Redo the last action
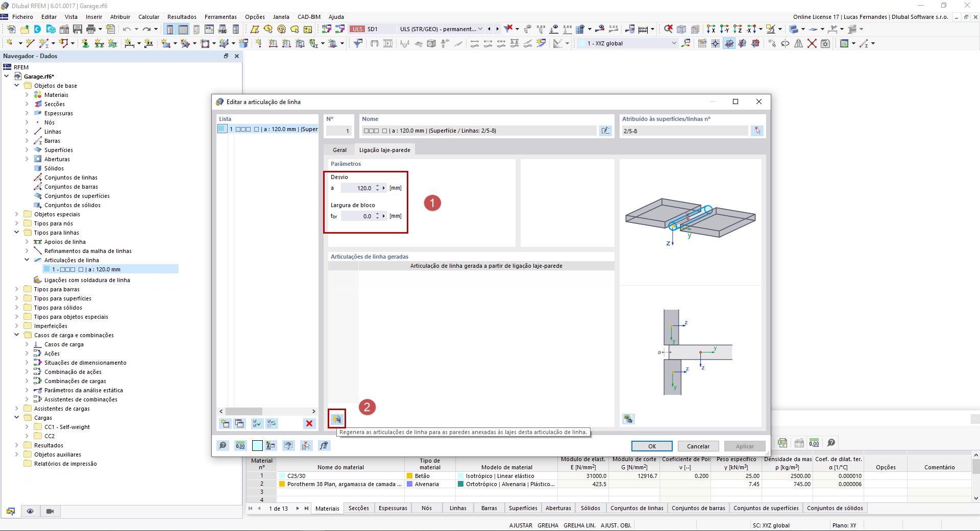The image size is (980, 531). coord(146,29)
